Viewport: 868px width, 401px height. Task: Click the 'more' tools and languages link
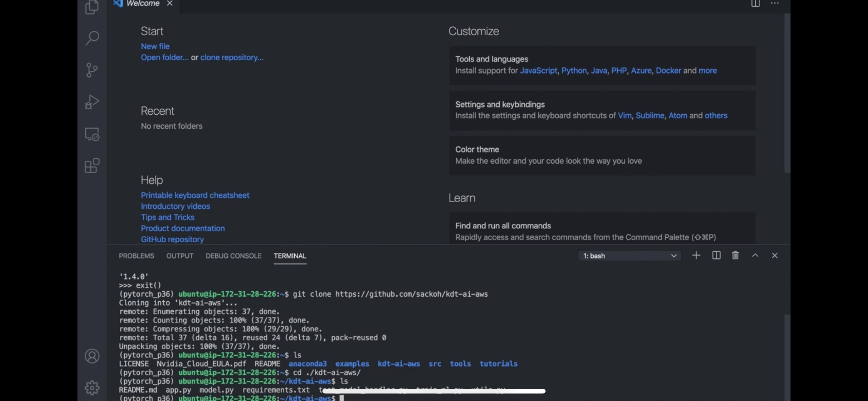tap(708, 71)
